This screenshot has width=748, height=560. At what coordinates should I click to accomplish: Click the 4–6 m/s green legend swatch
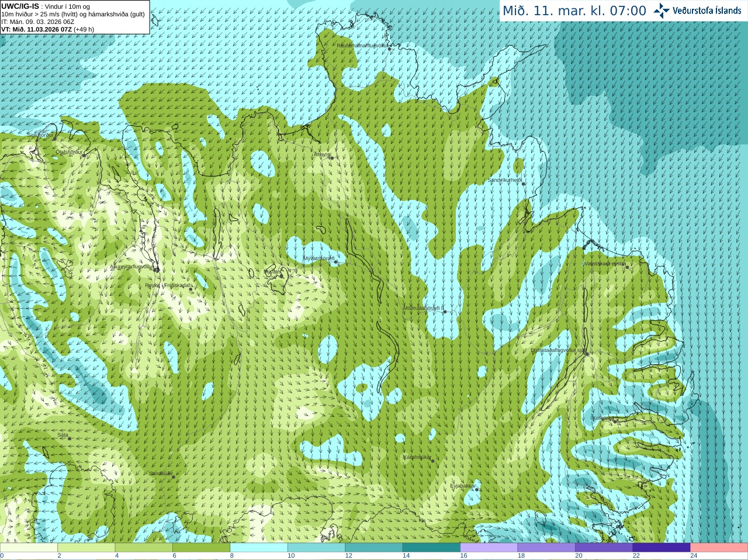coord(144,548)
